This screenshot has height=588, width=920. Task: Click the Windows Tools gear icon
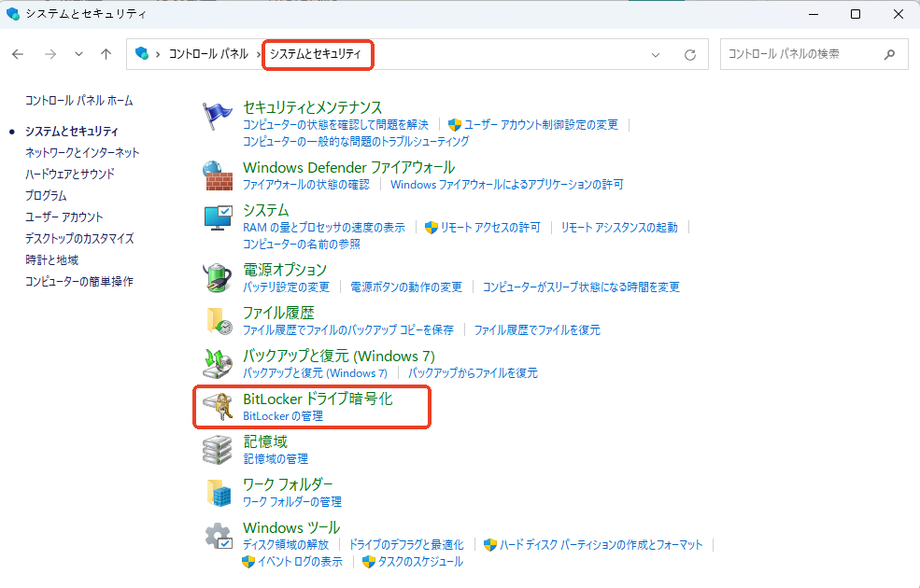click(x=218, y=537)
